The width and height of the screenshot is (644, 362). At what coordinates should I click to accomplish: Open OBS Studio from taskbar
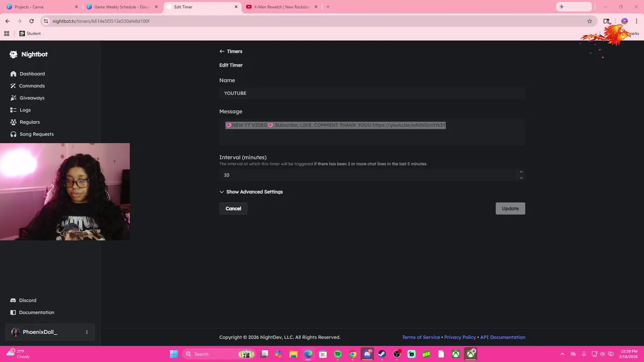point(397,354)
